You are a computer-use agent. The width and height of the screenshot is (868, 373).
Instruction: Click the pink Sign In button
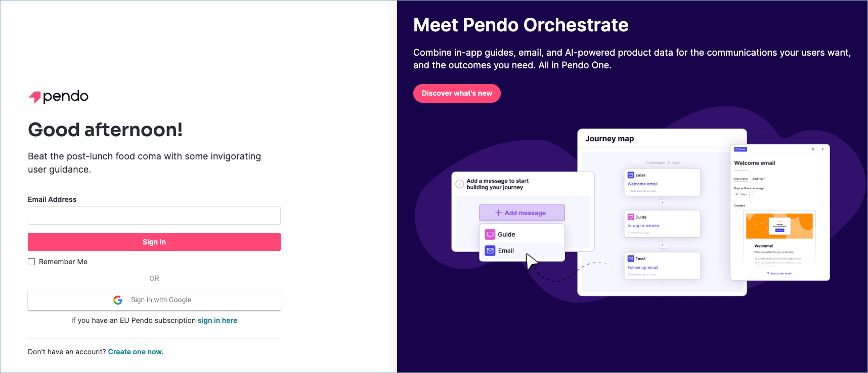pyautogui.click(x=154, y=242)
